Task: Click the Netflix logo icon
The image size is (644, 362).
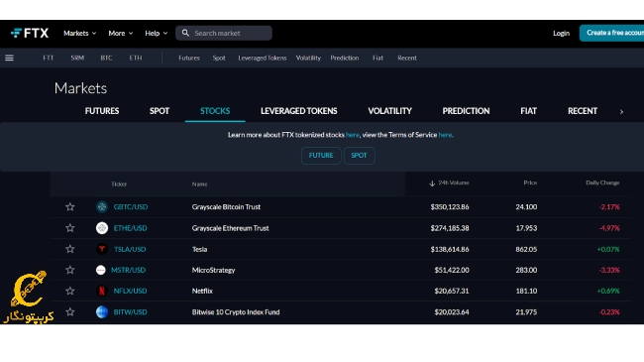Action: tap(102, 291)
